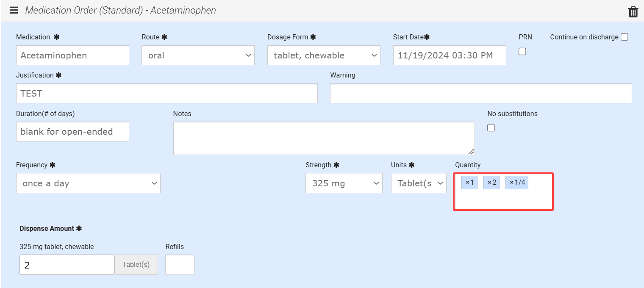
Task: Select the Duration days field
Action: (x=72, y=132)
